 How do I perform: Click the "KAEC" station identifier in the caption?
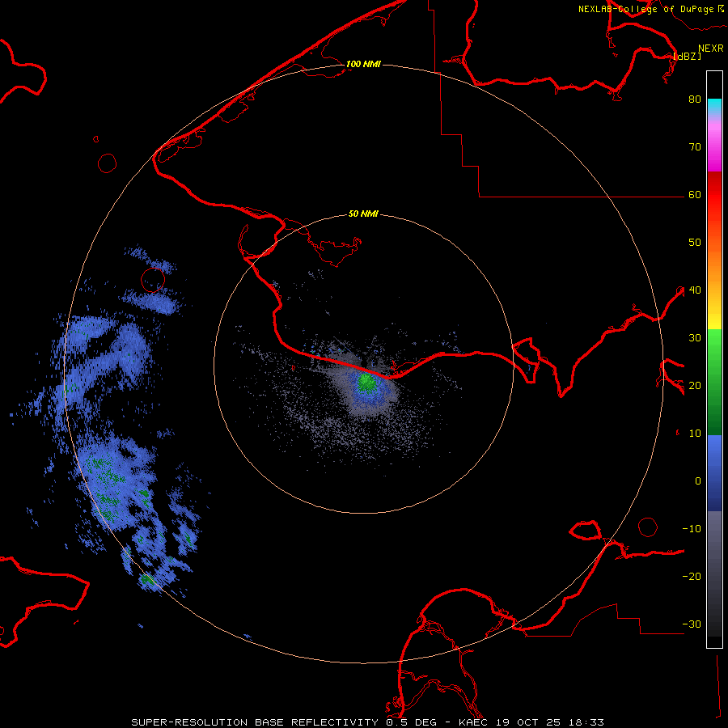[475, 722]
